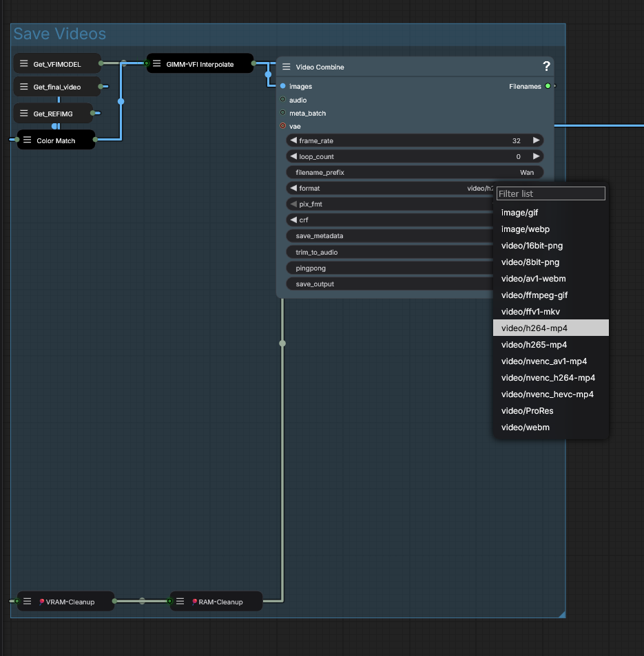Click the crf left arrow
Viewport: 644px width, 656px height.
tap(293, 220)
